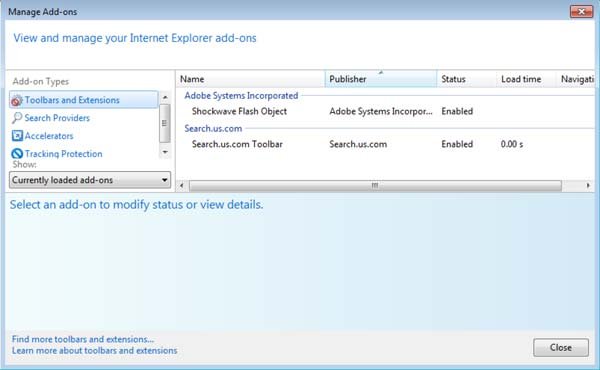Click the add-on list horizontal scrollbar thumb
Screen dimensions: 600x370
(x=375, y=186)
